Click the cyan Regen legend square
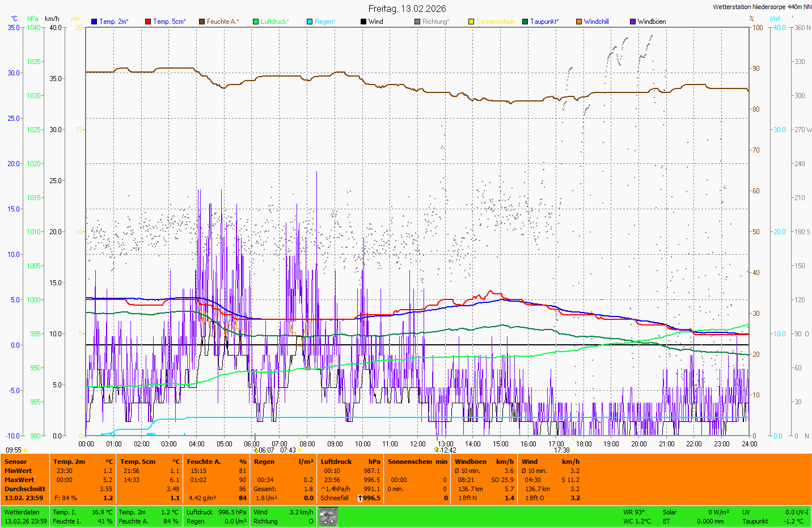Image resolution: width=812 pixels, height=528 pixels. point(310,22)
